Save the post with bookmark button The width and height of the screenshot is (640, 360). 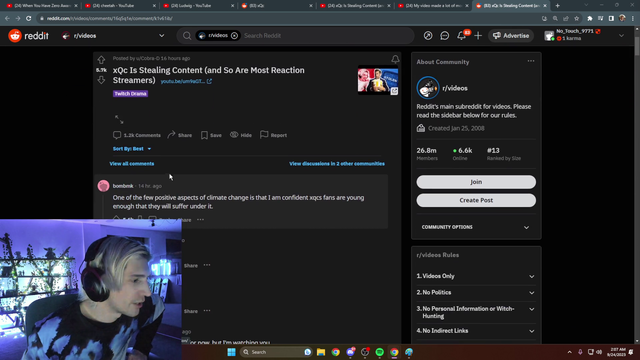tap(211, 135)
